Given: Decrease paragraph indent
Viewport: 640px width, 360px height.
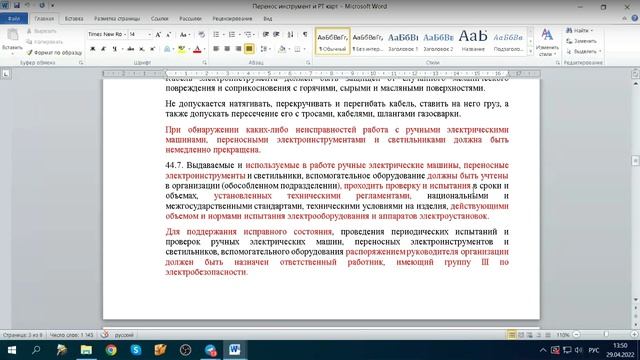Looking at the screenshot, I should coord(266,35).
